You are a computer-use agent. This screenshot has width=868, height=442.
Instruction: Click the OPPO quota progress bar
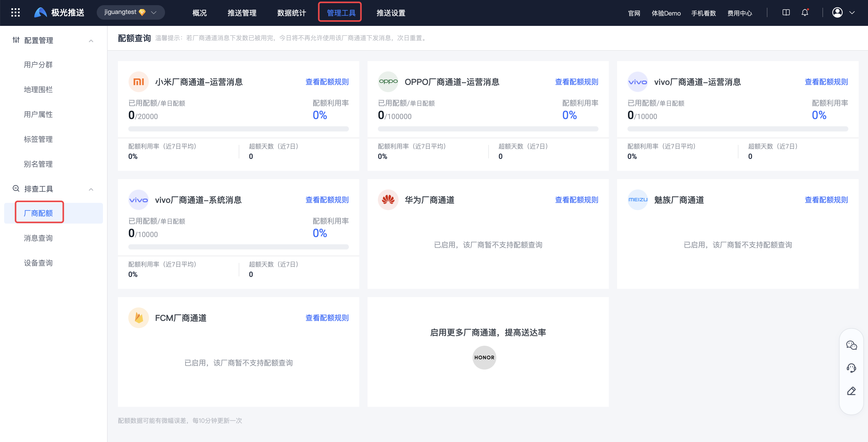click(x=488, y=129)
